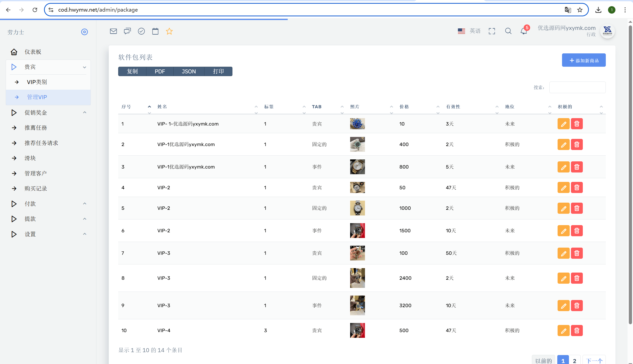Open the chat messages icon in header

point(127,31)
